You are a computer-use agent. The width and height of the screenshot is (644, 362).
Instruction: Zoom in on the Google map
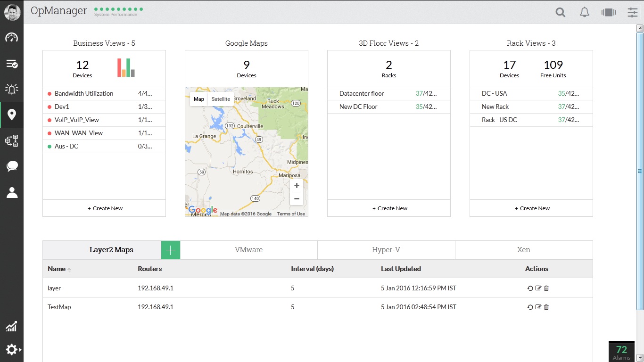[297, 186]
